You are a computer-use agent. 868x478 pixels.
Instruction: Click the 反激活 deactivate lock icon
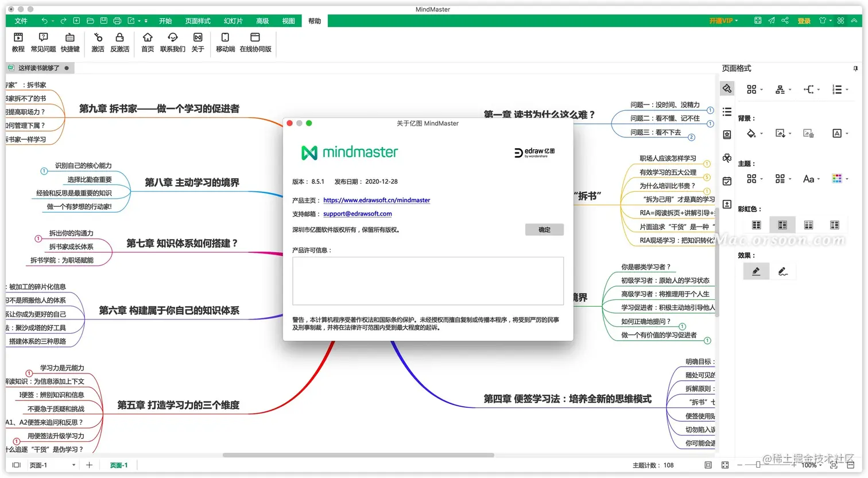119,43
